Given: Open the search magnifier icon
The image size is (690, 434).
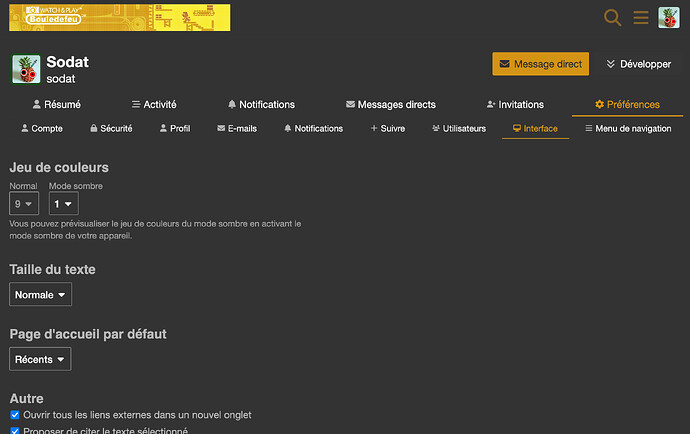Looking at the screenshot, I should [613, 17].
